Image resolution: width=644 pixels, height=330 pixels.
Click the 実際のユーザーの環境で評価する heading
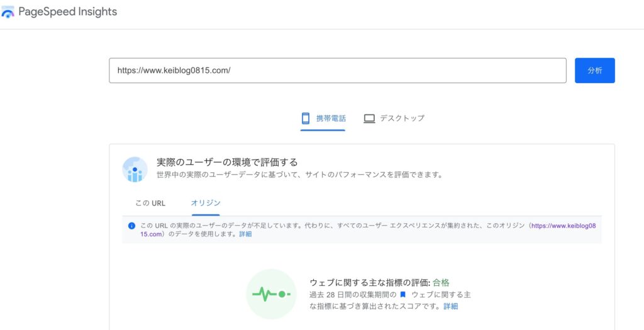[x=227, y=162]
